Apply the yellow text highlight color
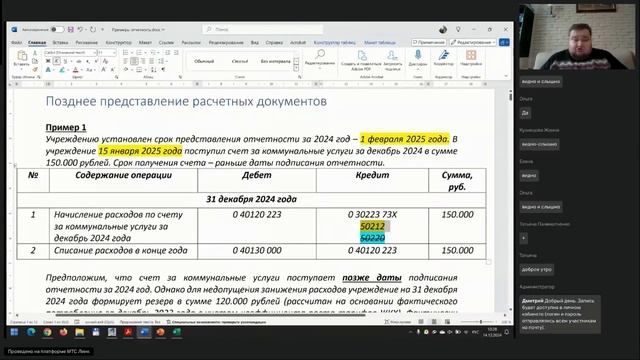 pyautogui.click(x=62, y=70)
